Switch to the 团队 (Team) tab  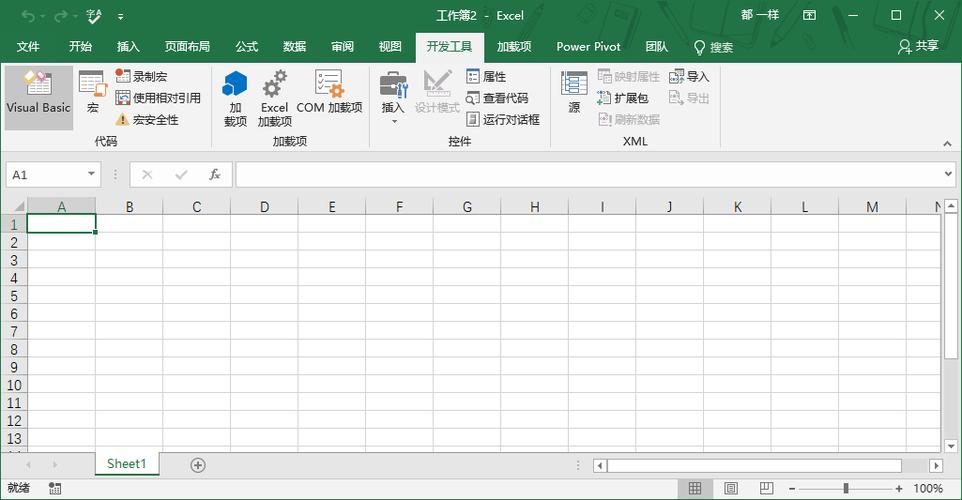(656, 47)
